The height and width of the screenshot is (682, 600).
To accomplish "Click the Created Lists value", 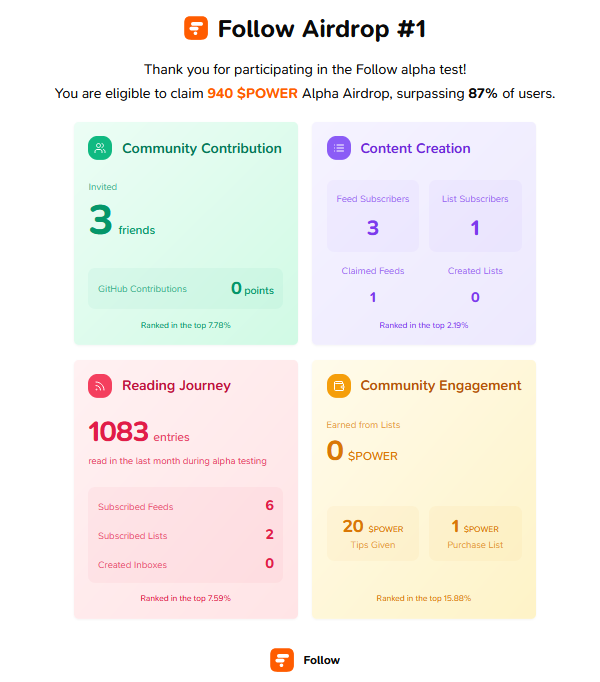I will coord(475,297).
